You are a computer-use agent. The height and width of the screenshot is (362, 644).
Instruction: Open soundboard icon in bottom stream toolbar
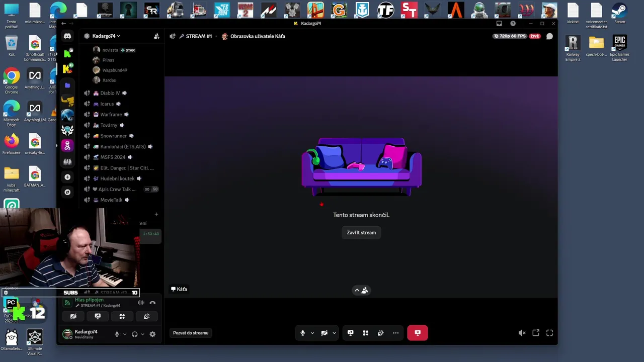pyautogui.click(x=381, y=333)
